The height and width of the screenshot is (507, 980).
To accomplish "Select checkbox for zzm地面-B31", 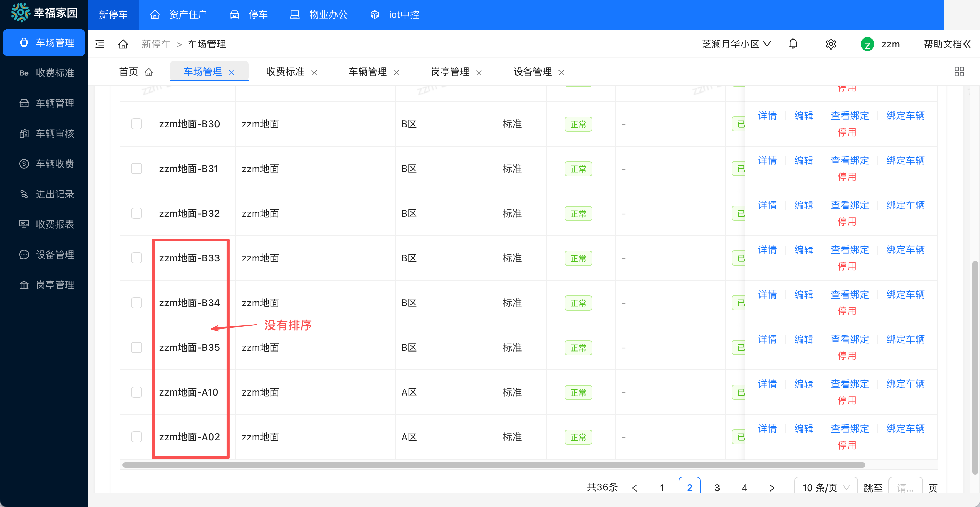I will (x=137, y=169).
